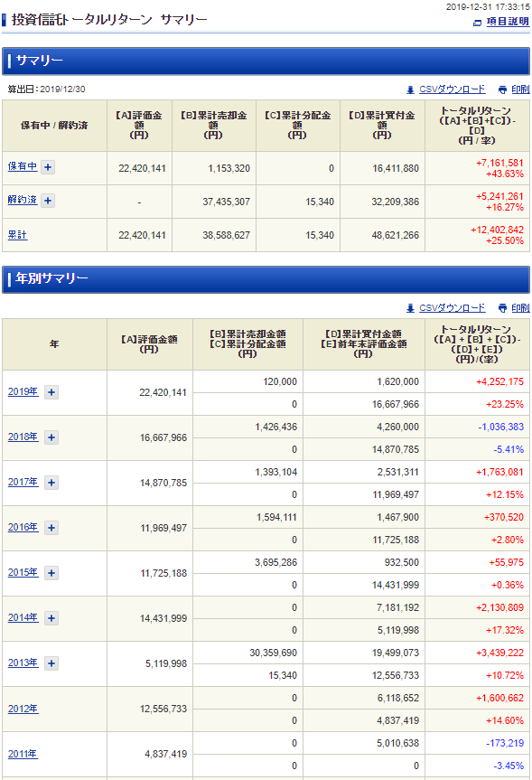Image resolution: width=532 pixels, height=780 pixels.
Task: Select the 5,119,998 valuation for 2013
Action: point(166,663)
